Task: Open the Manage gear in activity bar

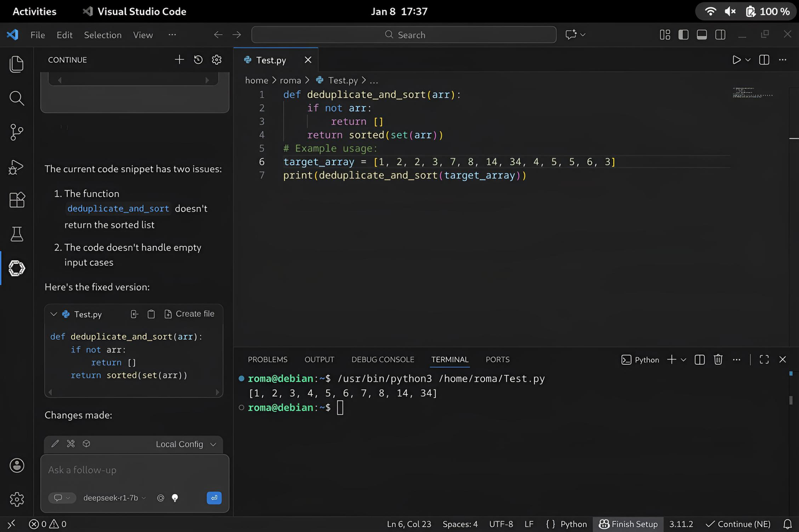Action: click(x=17, y=499)
